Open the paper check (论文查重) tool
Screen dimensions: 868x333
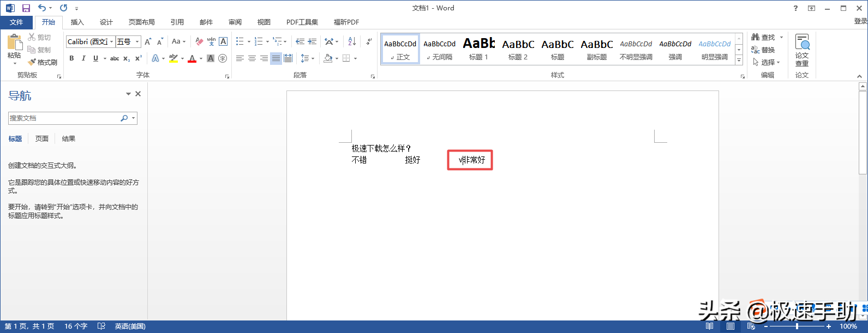[802, 50]
